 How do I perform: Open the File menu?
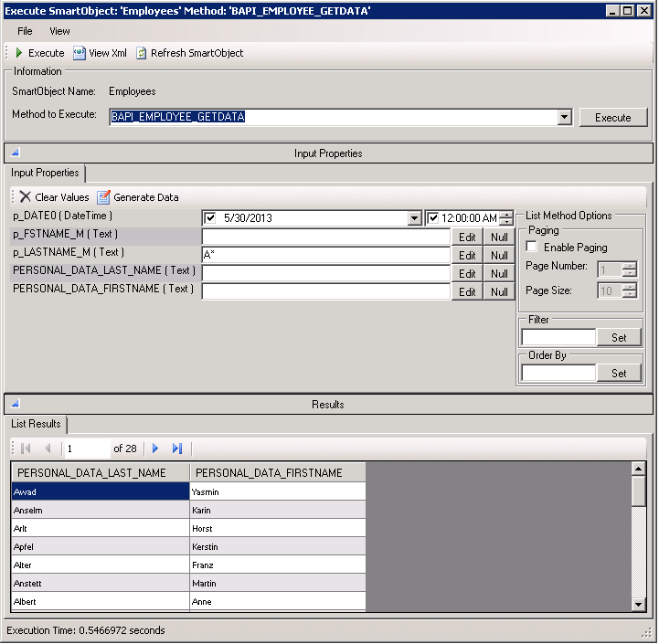[25, 31]
